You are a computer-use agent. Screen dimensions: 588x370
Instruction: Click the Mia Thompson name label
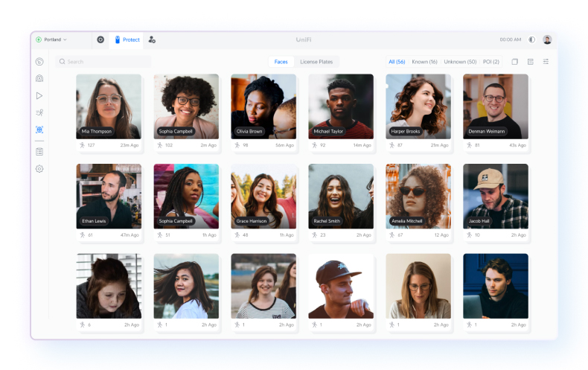[x=97, y=131]
